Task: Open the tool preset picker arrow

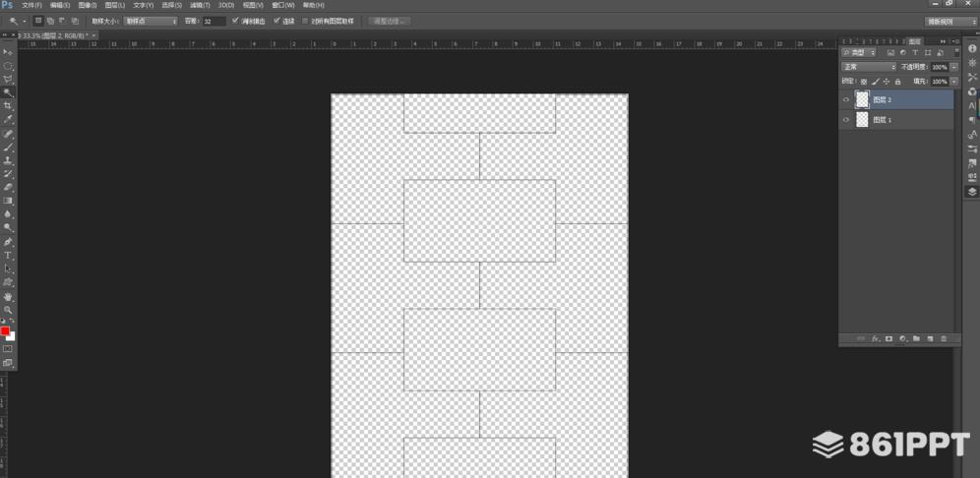Action: tap(25, 22)
